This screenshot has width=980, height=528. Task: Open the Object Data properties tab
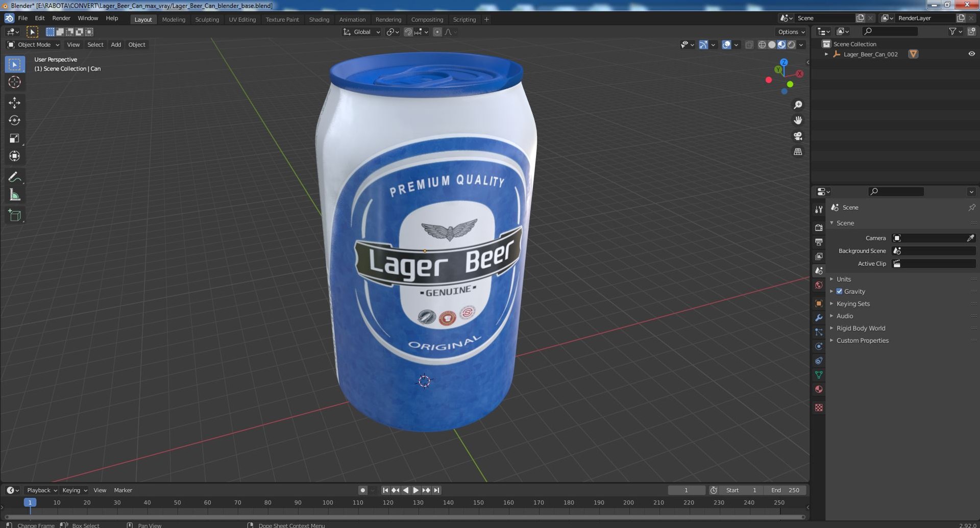pos(819,375)
